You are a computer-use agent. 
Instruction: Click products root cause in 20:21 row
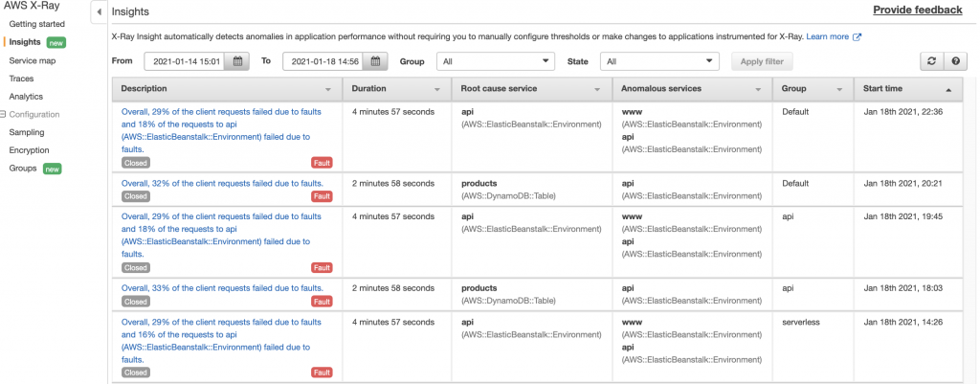click(x=479, y=183)
